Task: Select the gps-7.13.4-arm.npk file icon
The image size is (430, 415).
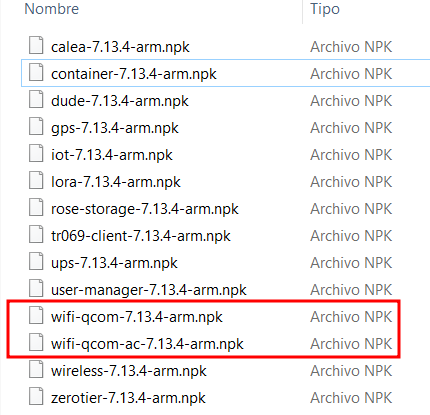Action: click(36, 126)
